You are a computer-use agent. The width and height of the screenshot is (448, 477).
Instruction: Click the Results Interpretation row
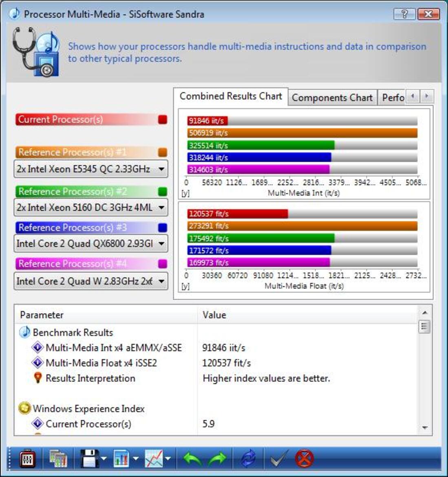(x=90, y=378)
